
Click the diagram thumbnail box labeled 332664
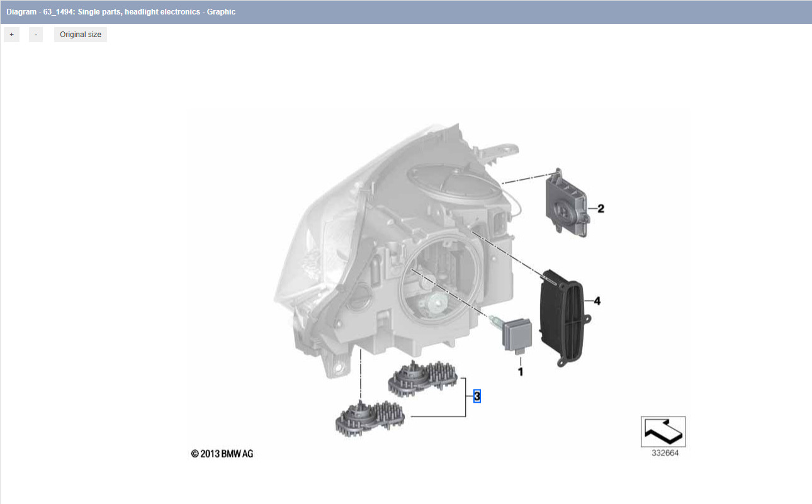coord(662,432)
